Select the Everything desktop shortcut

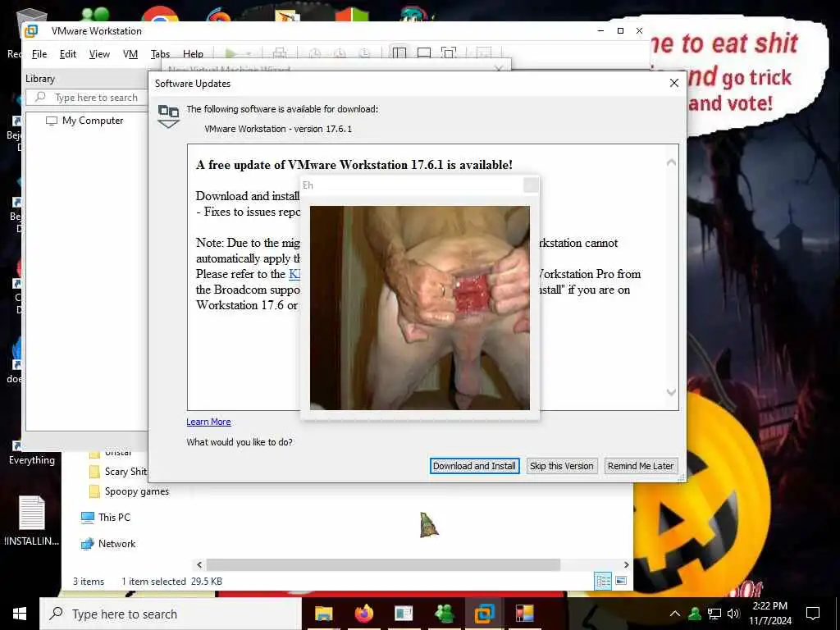31,452
